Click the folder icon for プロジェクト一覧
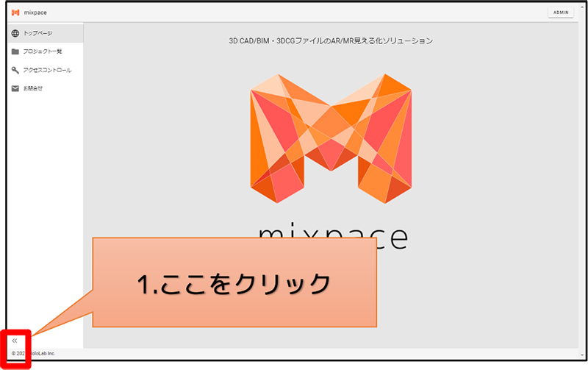Image resolution: width=588 pixels, height=370 pixels. click(15, 51)
